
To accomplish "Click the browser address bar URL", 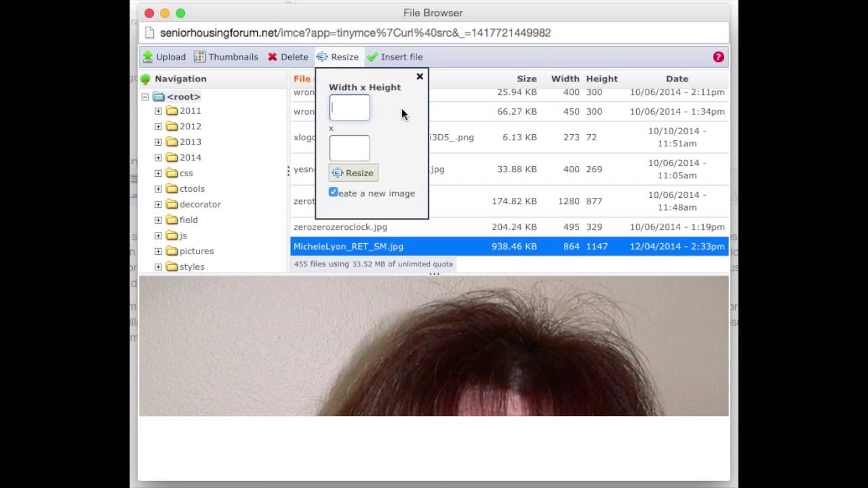I will [355, 33].
